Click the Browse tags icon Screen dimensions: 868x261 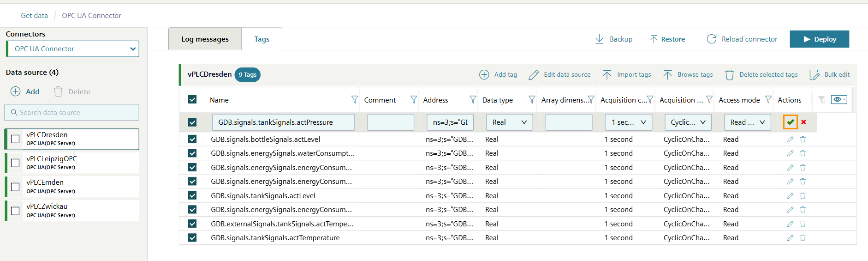tap(667, 75)
